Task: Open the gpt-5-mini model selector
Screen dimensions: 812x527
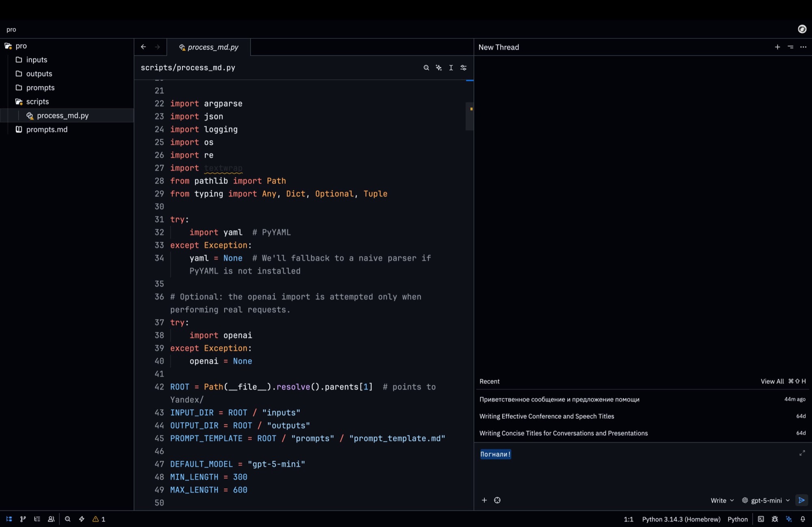Action: click(x=766, y=500)
